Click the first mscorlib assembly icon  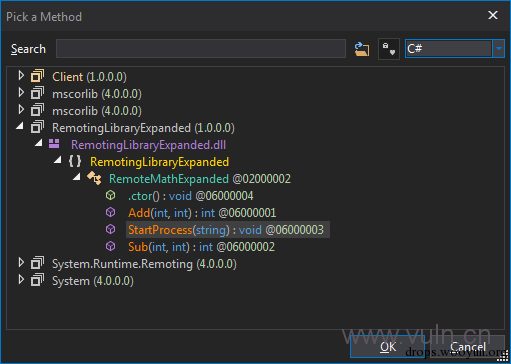(37, 93)
